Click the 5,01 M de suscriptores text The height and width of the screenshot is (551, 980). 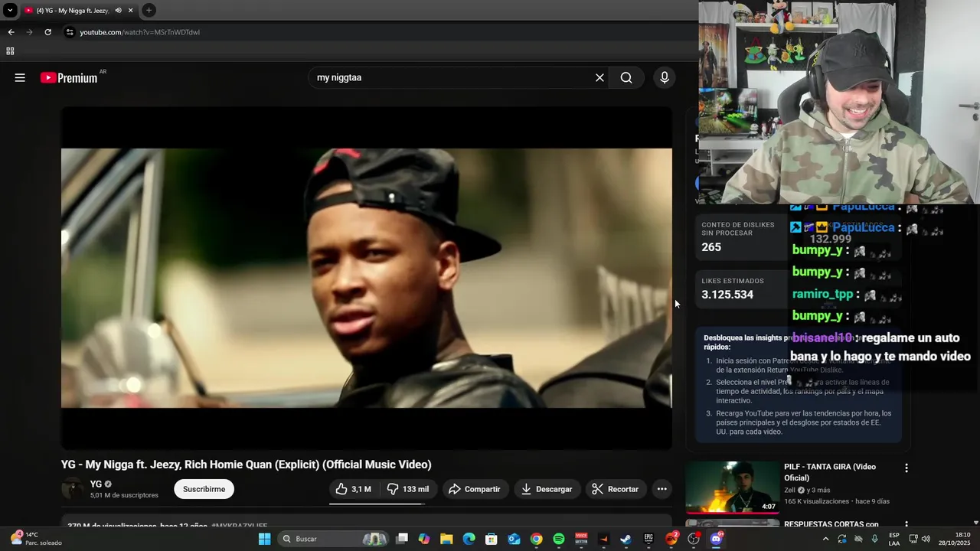pos(124,495)
